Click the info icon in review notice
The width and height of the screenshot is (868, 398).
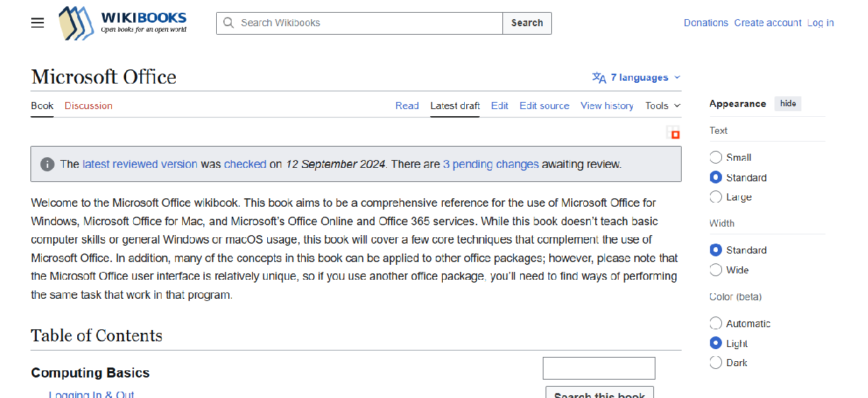[x=47, y=164]
